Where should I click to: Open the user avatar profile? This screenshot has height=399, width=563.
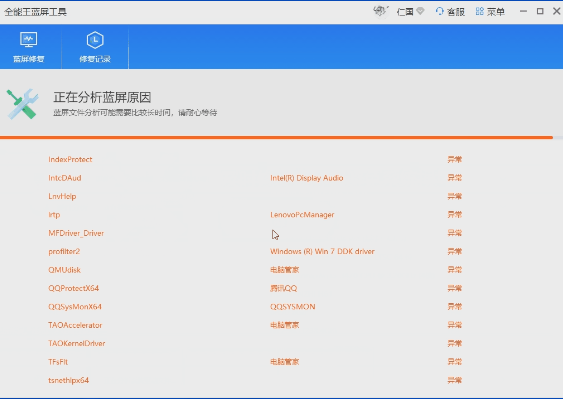380,11
